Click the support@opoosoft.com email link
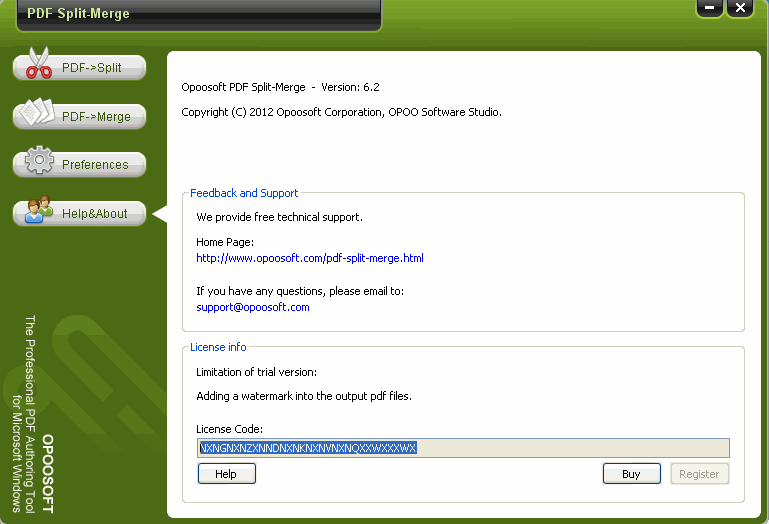This screenshot has width=769, height=524. (x=253, y=307)
